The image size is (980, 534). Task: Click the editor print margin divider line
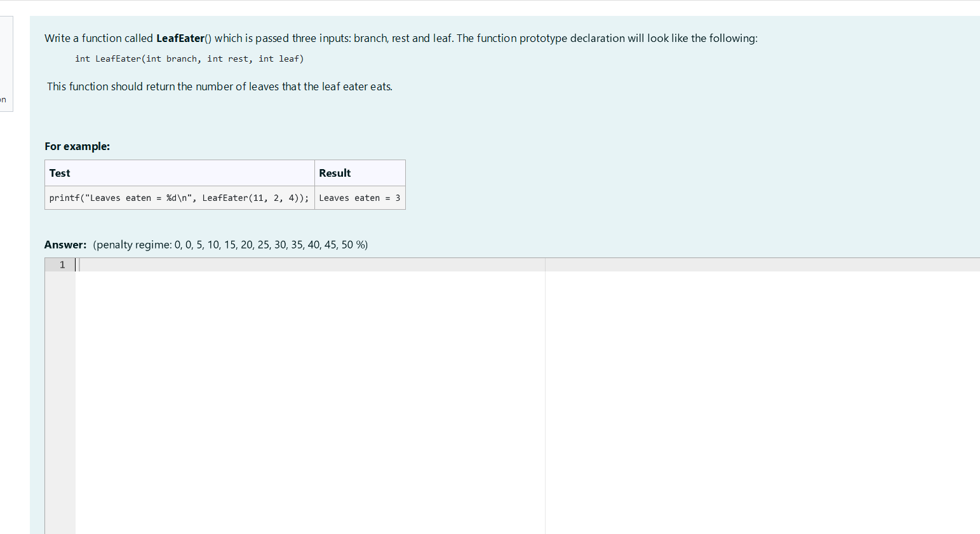(545, 381)
